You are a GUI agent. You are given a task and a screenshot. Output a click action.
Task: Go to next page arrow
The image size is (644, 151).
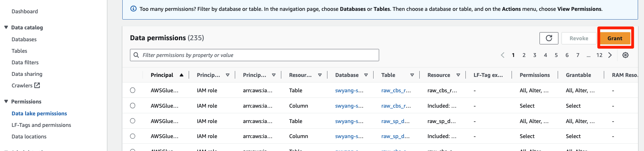click(x=610, y=55)
